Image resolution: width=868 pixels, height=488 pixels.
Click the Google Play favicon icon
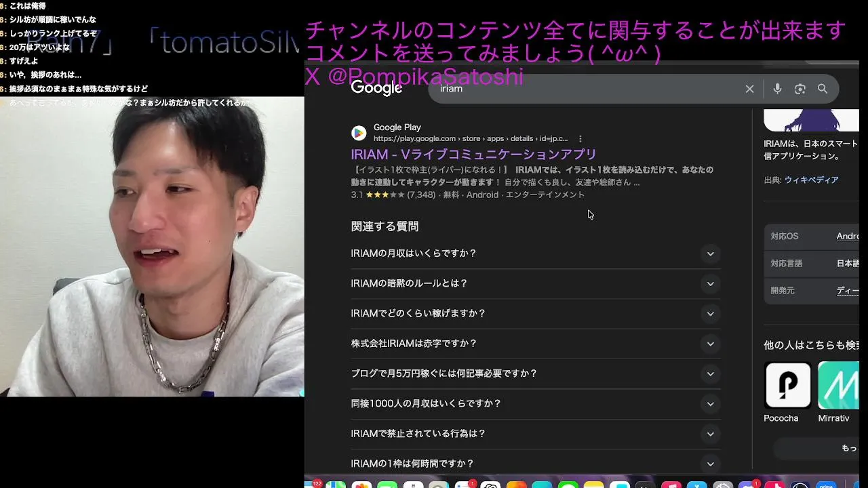(x=359, y=133)
